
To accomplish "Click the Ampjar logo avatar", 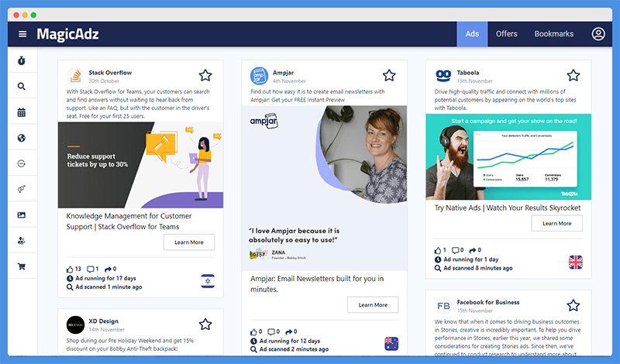I will point(259,76).
